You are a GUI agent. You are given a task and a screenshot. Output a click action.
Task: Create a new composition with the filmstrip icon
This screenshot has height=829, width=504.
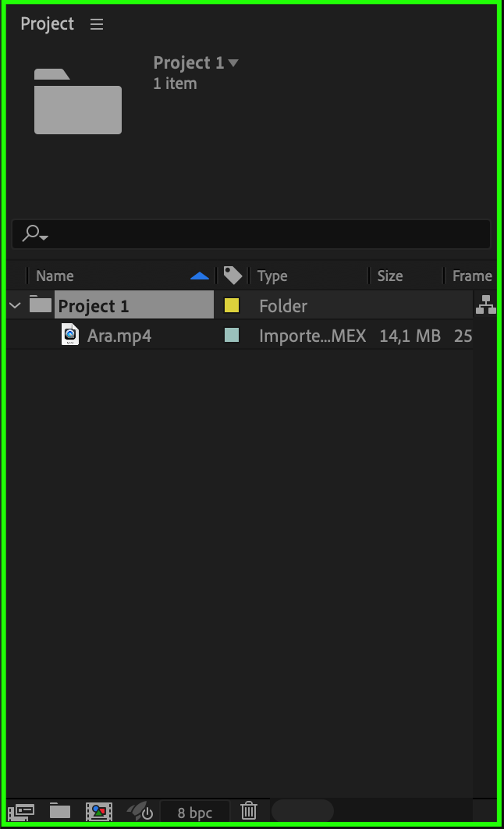(99, 811)
